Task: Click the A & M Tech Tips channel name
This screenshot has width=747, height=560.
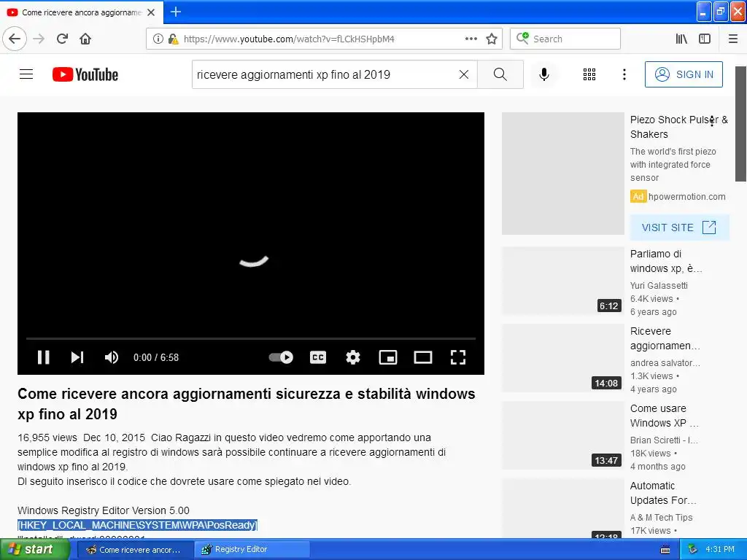Action: [x=661, y=517]
